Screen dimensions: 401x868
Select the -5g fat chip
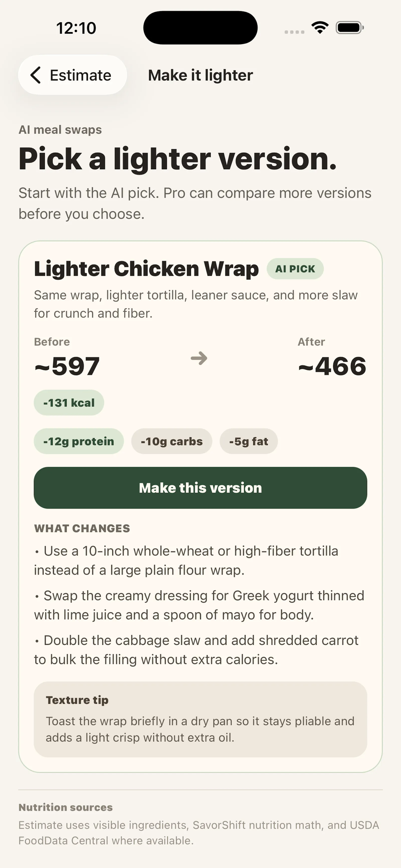click(x=249, y=441)
